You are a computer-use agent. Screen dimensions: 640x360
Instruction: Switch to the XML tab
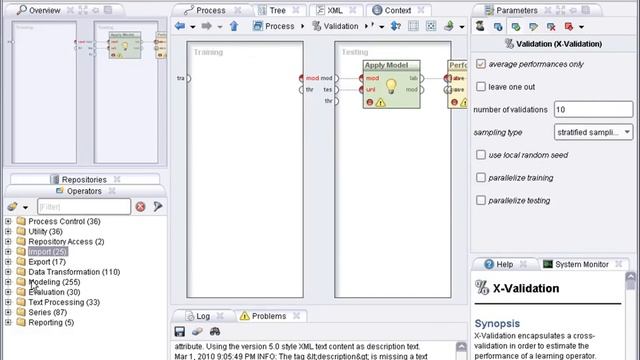[x=334, y=10]
